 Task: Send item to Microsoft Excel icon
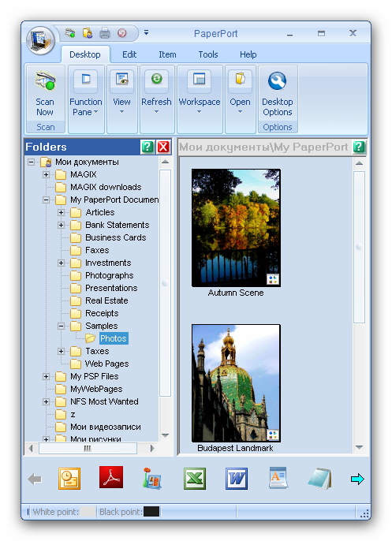point(195,479)
